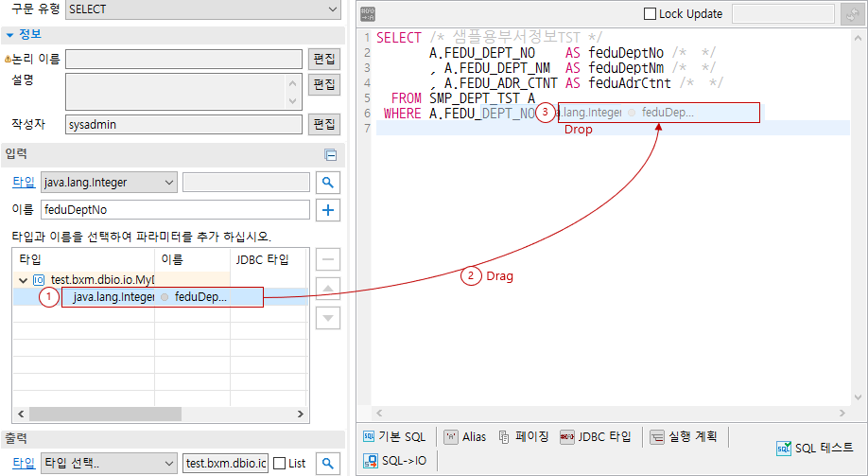868x476 pixels.
Task: Open the 타입 link in 출력 section
Action: (x=24, y=464)
